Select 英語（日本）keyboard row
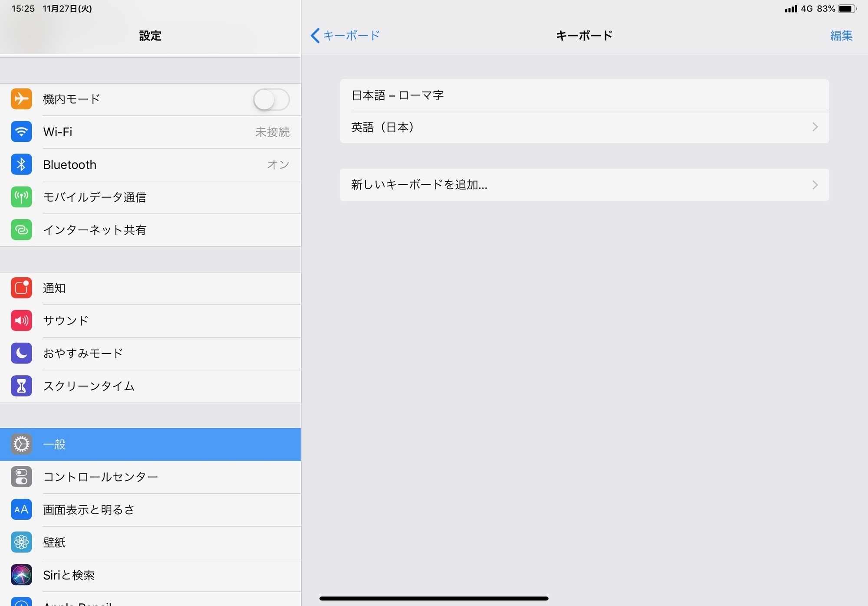868x606 pixels. click(584, 127)
